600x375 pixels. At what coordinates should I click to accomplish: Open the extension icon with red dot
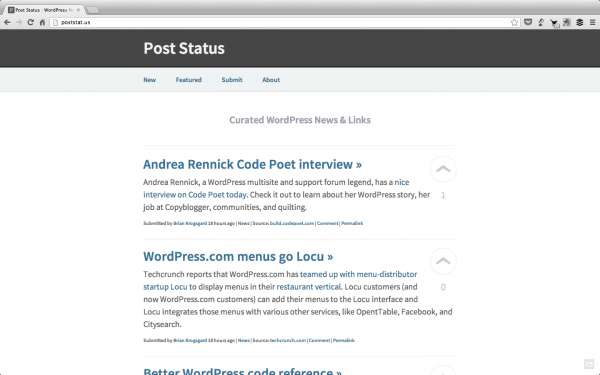(x=567, y=23)
